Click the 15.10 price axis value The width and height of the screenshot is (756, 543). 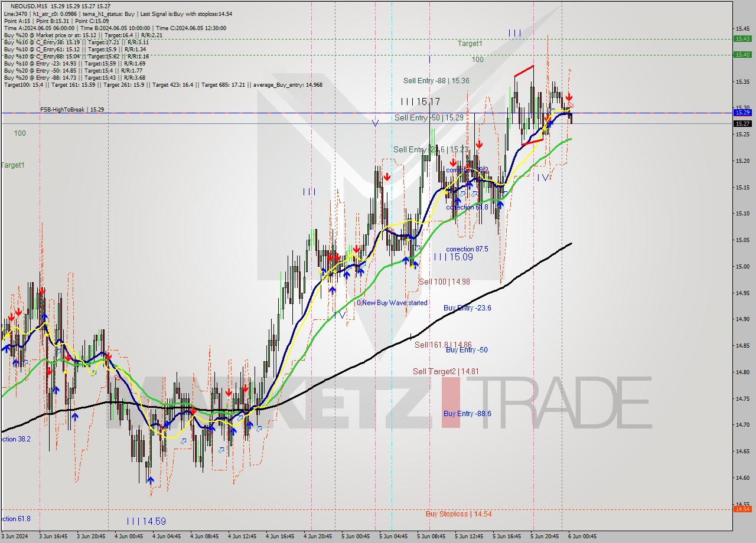point(742,214)
